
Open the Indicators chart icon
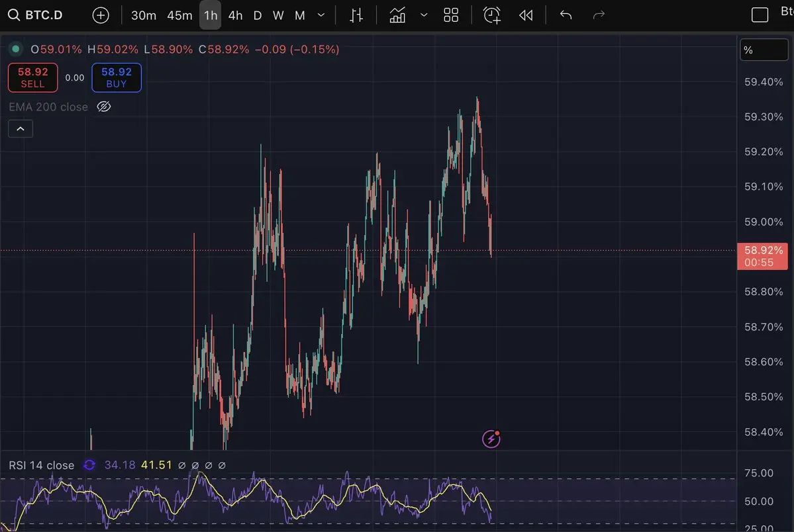(x=397, y=15)
